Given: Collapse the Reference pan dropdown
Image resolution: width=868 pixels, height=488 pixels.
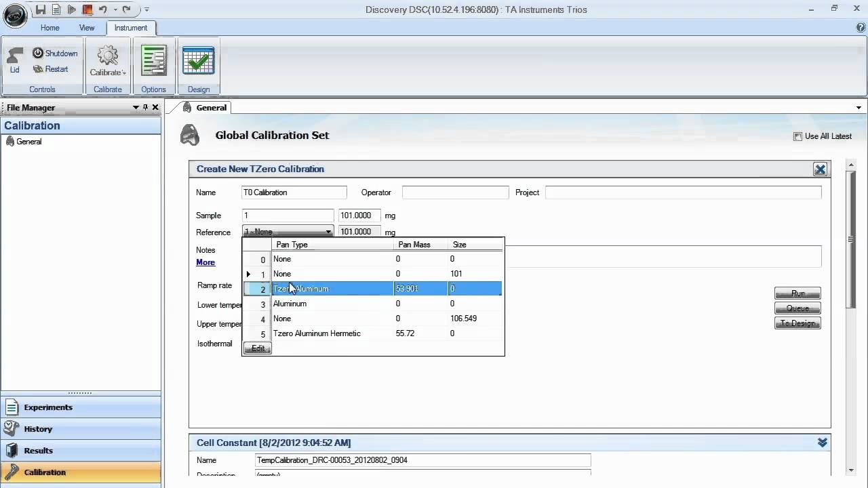Looking at the screenshot, I should click(328, 232).
